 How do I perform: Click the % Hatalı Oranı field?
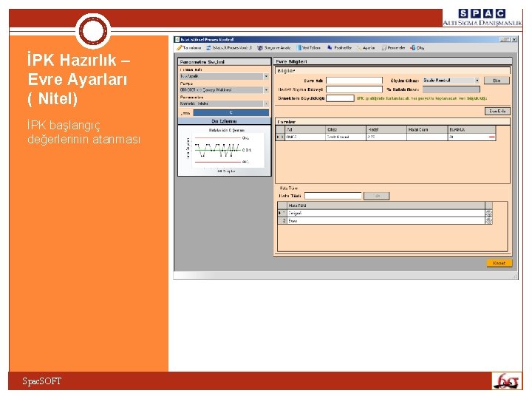coord(451,89)
